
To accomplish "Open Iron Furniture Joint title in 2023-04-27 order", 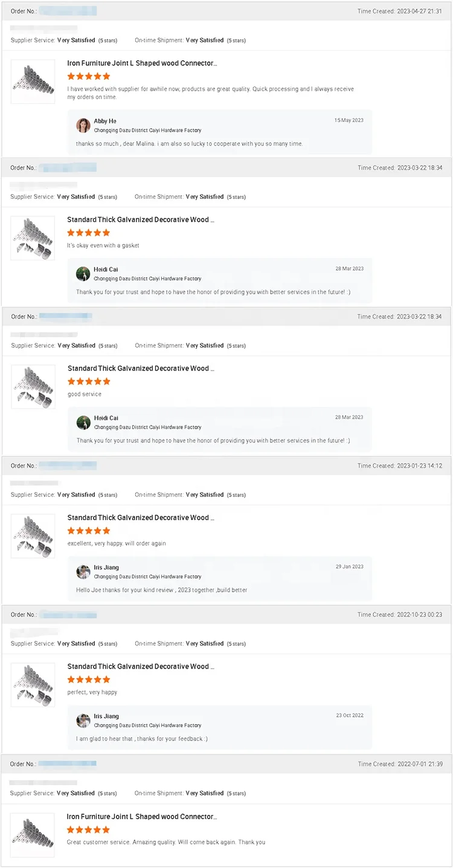I will [x=142, y=63].
